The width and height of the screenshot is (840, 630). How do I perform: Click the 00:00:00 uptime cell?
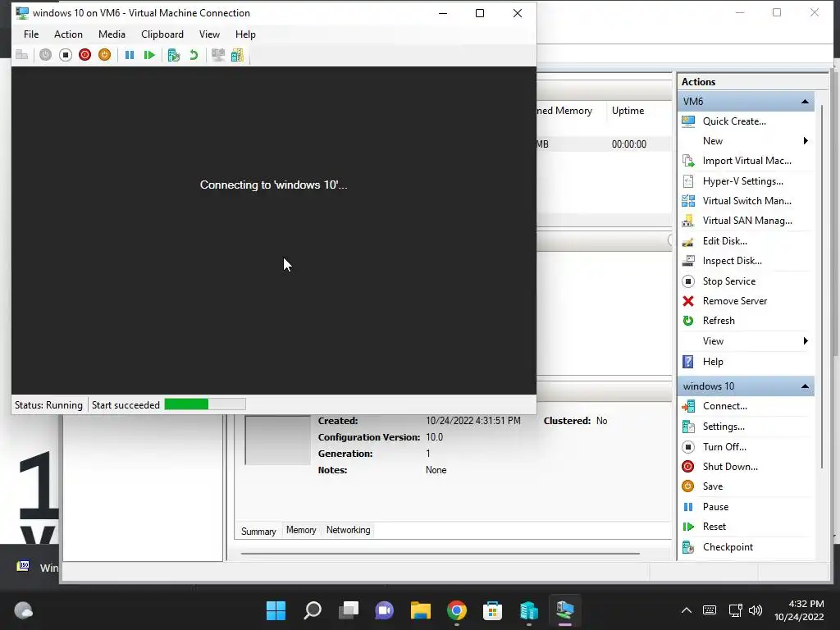click(x=629, y=144)
